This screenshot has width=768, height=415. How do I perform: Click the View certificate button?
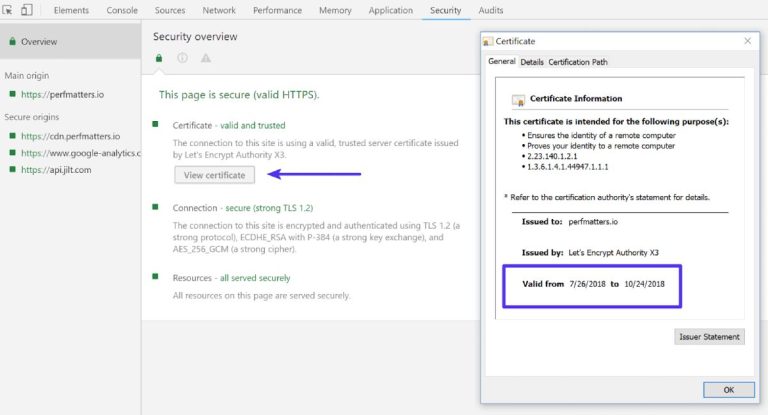click(214, 175)
